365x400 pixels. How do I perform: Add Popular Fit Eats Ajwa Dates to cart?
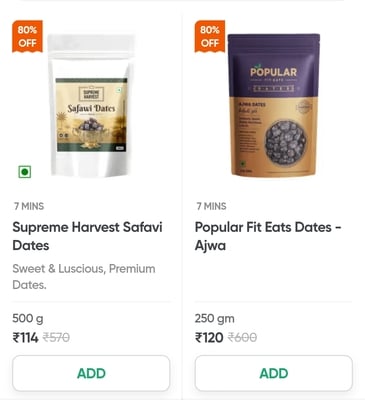click(274, 373)
